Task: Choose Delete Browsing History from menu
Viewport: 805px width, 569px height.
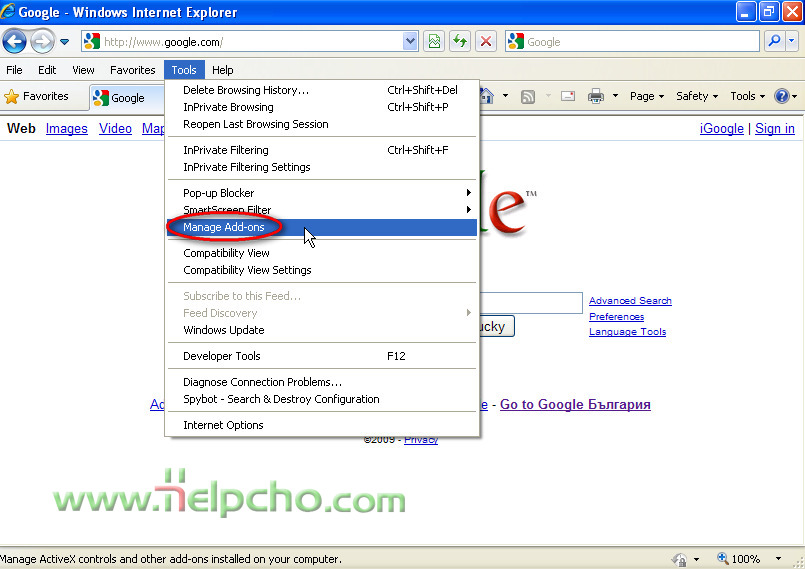Action: pos(322,90)
